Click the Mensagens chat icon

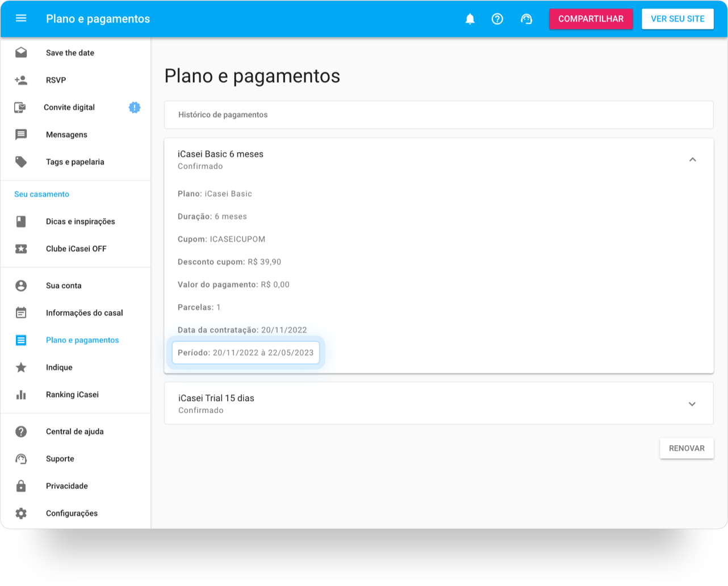pos(21,135)
